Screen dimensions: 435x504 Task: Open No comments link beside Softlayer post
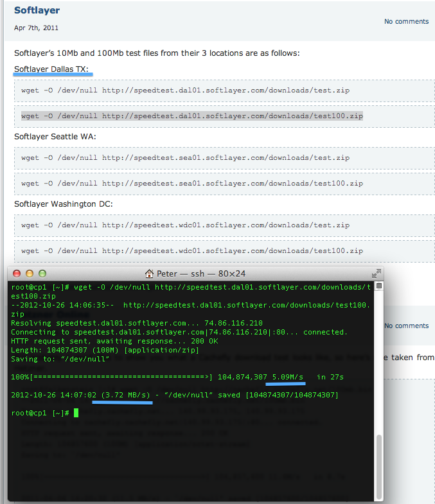click(x=406, y=22)
